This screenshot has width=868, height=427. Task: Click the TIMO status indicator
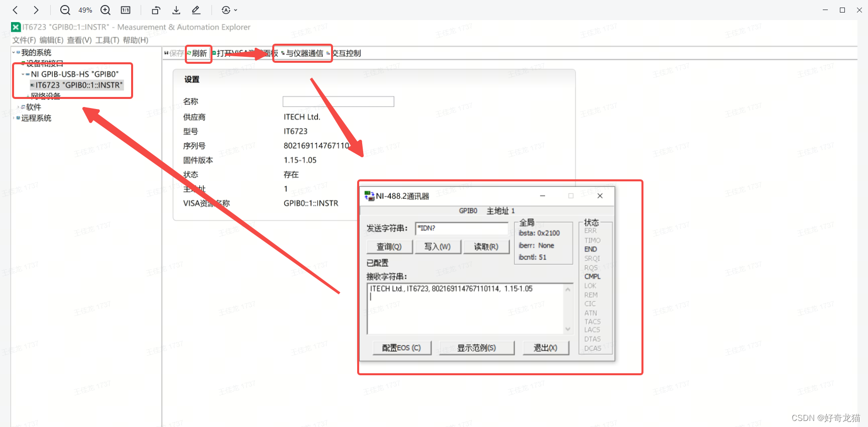[x=592, y=240]
